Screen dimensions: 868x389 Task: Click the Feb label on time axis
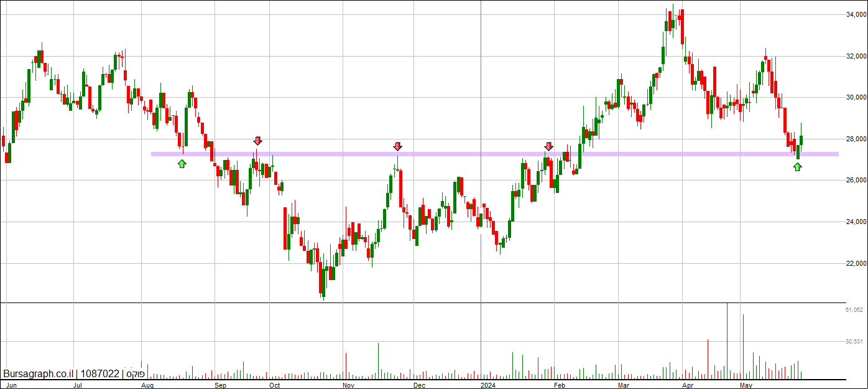[560, 385]
